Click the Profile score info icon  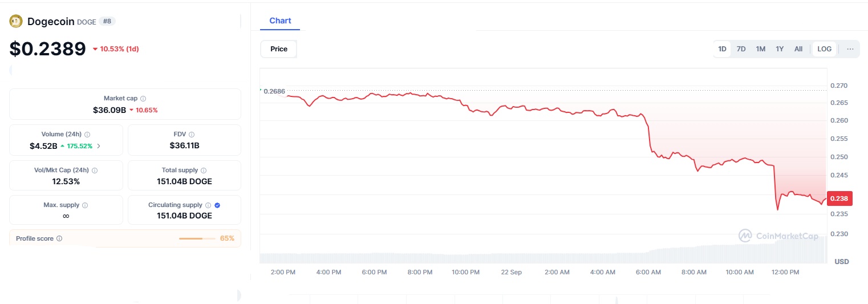click(59, 238)
